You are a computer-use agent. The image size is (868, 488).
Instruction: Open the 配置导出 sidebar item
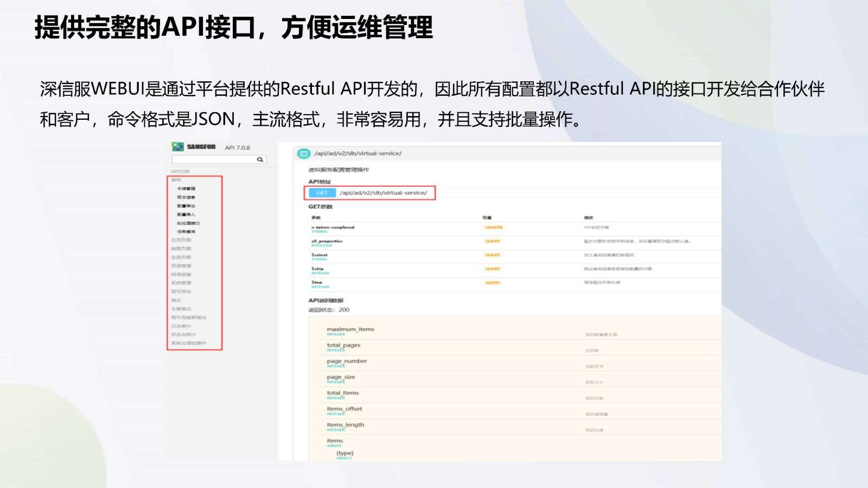point(186,206)
